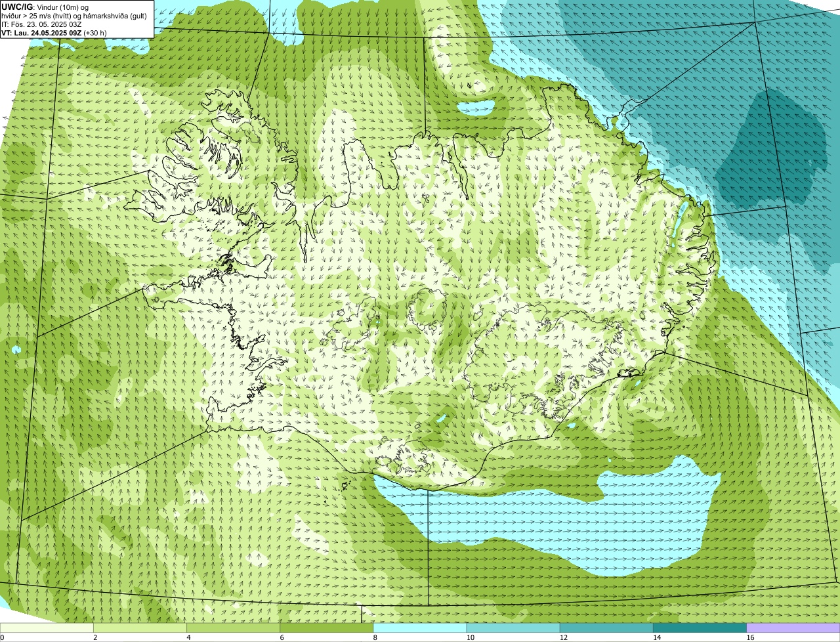Viewport: 840px width, 642px height.
Task: Select the medium green 4–6 m/s legend swatch
Action: coord(233,628)
